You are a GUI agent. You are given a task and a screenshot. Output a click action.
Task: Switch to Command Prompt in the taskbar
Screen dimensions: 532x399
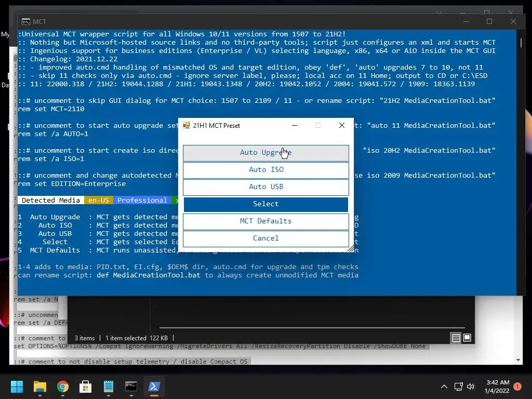pyautogui.click(x=131, y=387)
